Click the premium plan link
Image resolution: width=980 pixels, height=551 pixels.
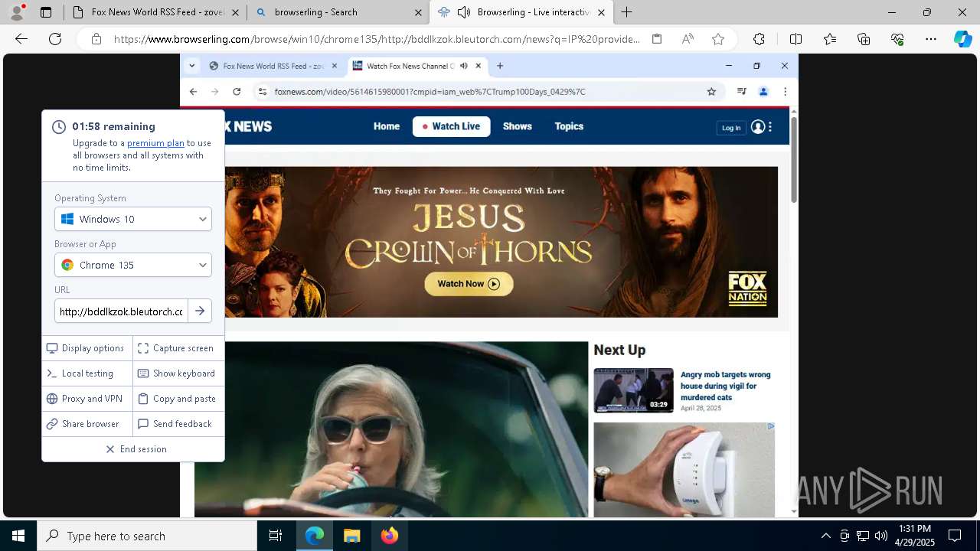point(155,143)
